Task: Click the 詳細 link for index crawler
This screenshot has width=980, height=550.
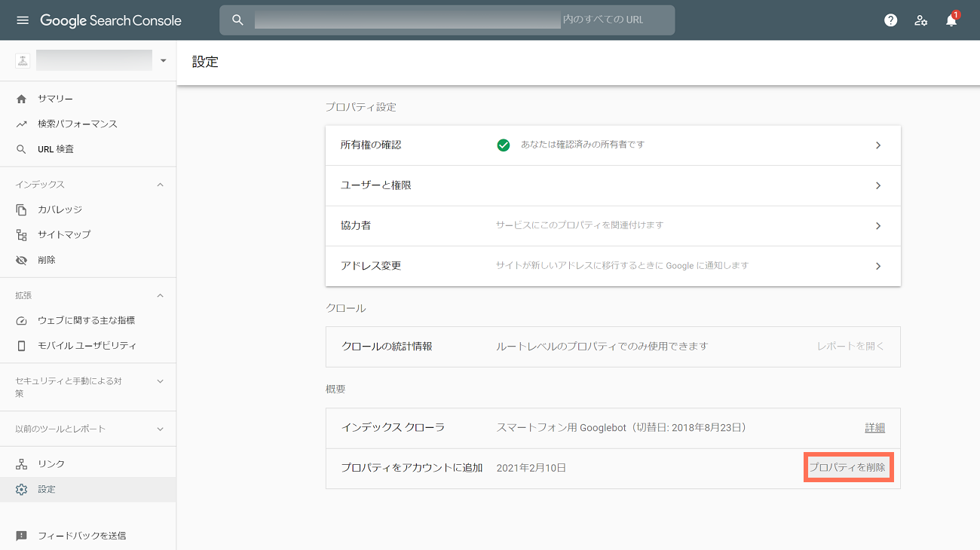Action: [874, 428]
